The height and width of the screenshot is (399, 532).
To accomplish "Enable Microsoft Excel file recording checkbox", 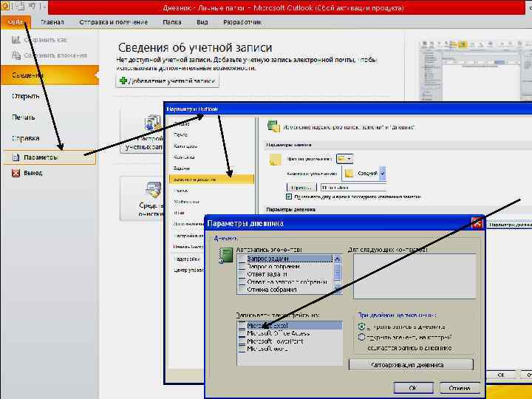I will click(x=242, y=325).
